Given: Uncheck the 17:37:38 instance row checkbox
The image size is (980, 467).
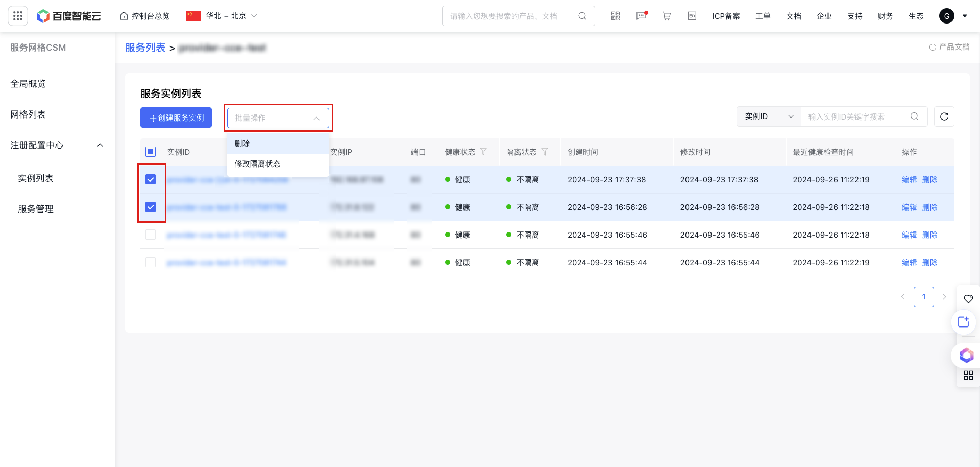Looking at the screenshot, I should tap(151, 179).
